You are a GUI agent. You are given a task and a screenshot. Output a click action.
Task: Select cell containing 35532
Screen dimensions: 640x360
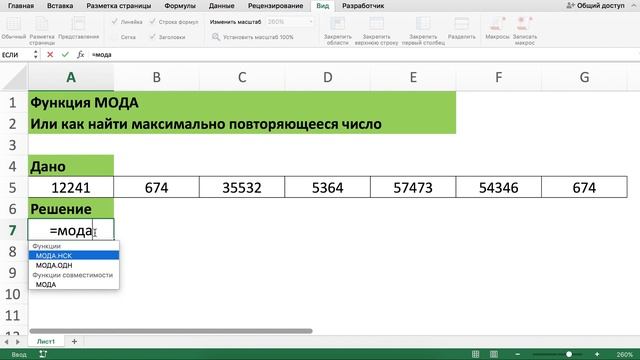[242, 187]
